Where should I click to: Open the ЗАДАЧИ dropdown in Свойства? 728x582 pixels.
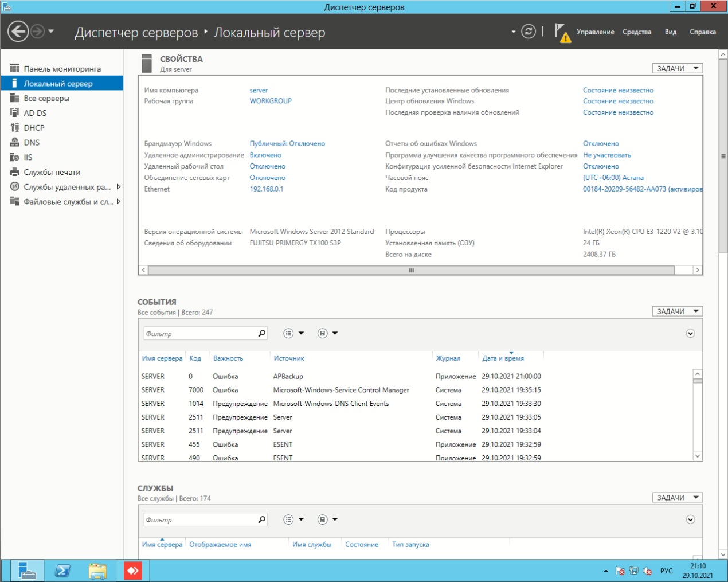tap(678, 68)
